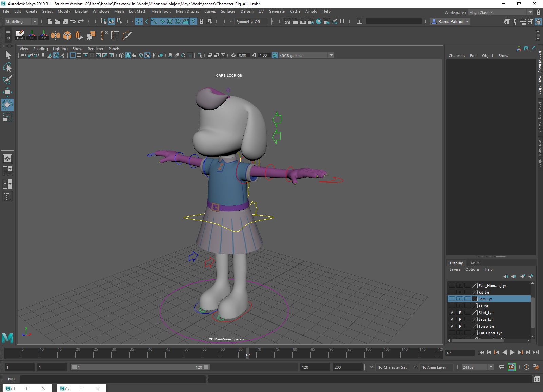The width and height of the screenshot is (543, 392).
Task: Toggle visibility box of Kit_Lyr layer
Action: (452, 292)
